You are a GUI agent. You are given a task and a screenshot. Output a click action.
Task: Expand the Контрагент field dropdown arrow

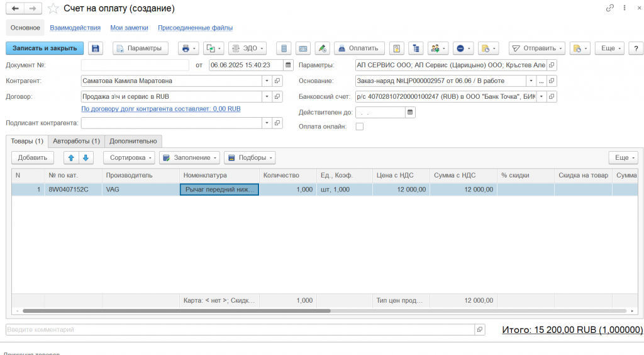(x=267, y=81)
